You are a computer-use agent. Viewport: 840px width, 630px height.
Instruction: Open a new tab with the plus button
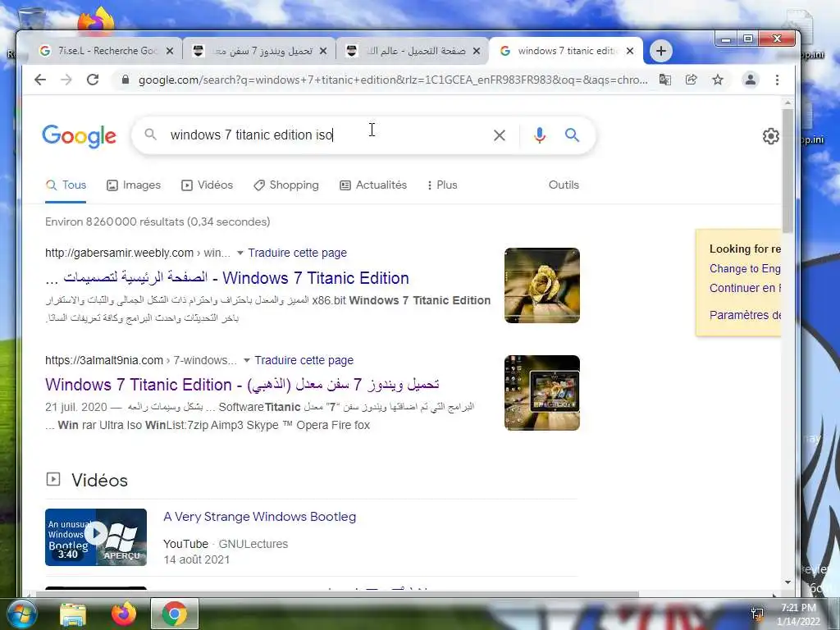[x=661, y=51]
